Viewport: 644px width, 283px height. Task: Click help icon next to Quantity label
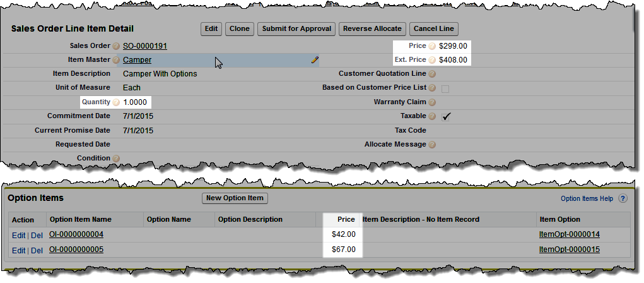click(116, 102)
